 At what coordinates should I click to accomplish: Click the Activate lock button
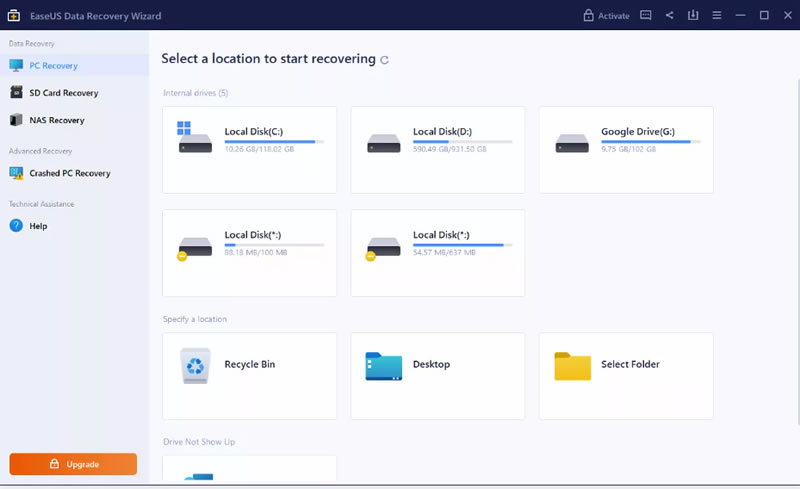click(606, 15)
